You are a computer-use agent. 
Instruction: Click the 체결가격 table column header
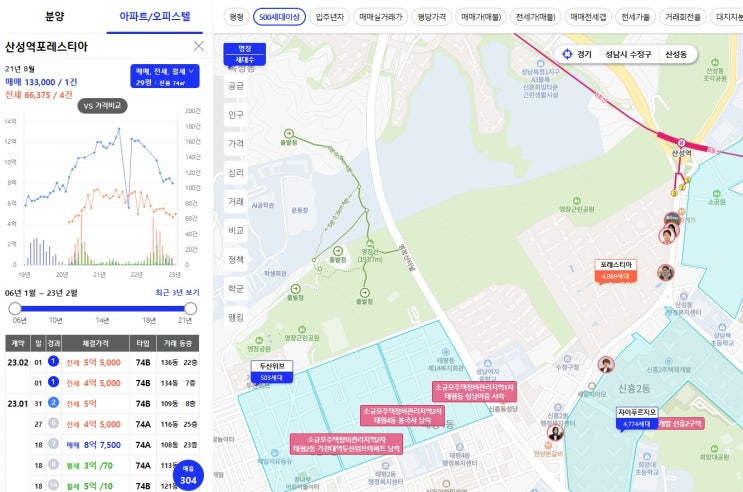point(95,343)
